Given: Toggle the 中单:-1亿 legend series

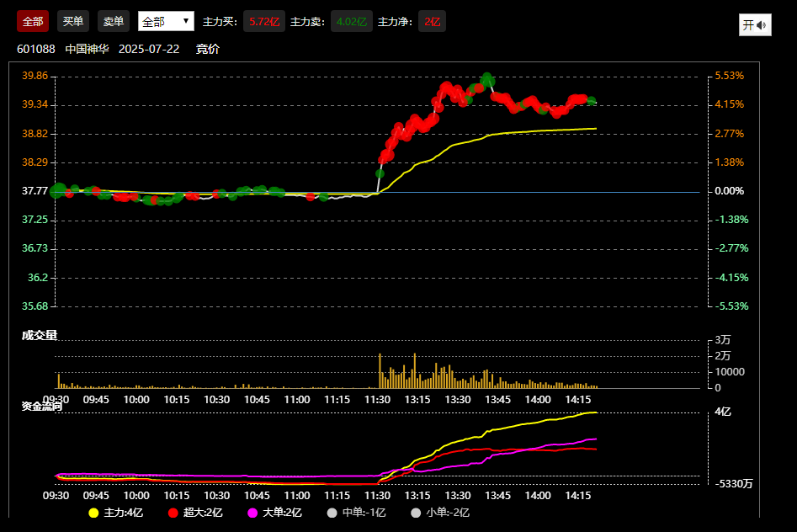Looking at the screenshot, I should [x=356, y=513].
